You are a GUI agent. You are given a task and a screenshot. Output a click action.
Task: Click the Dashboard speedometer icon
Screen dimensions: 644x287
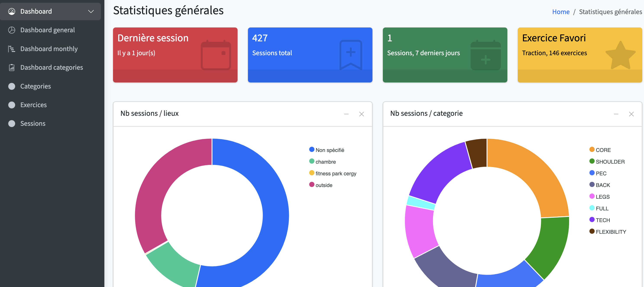[x=11, y=11]
